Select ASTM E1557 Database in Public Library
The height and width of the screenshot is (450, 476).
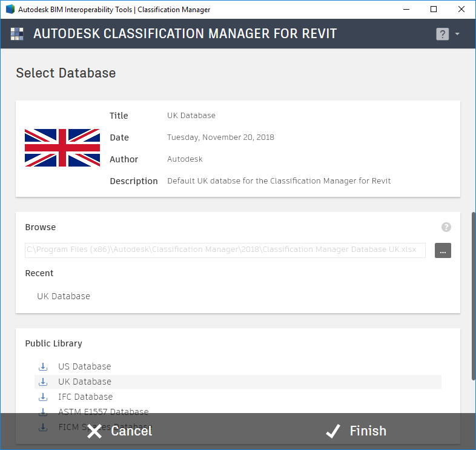[x=103, y=412]
